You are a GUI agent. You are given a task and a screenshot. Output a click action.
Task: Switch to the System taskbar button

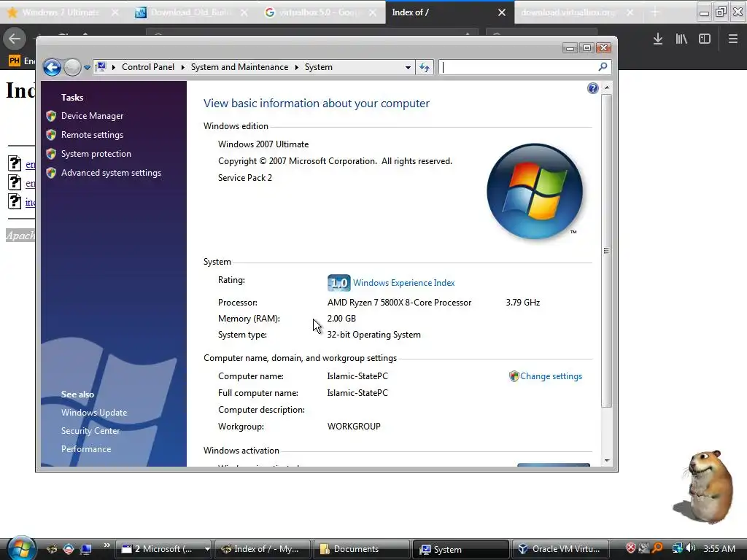[461, 550]
